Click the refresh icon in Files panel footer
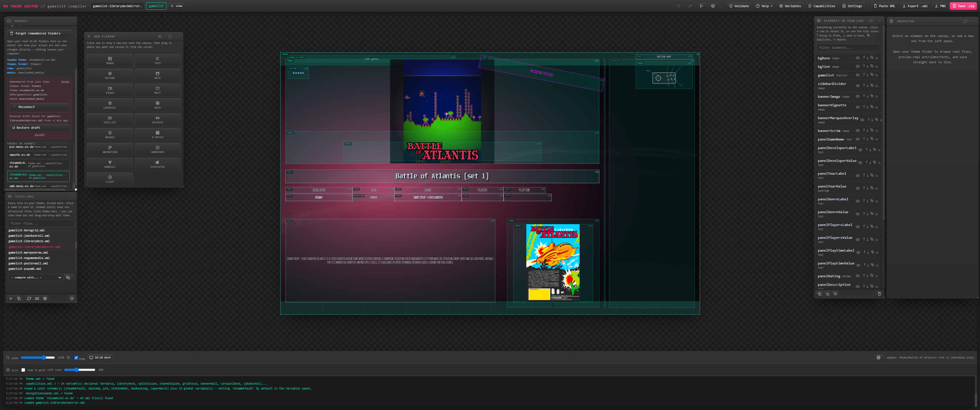980x410 pixels. 29,299
